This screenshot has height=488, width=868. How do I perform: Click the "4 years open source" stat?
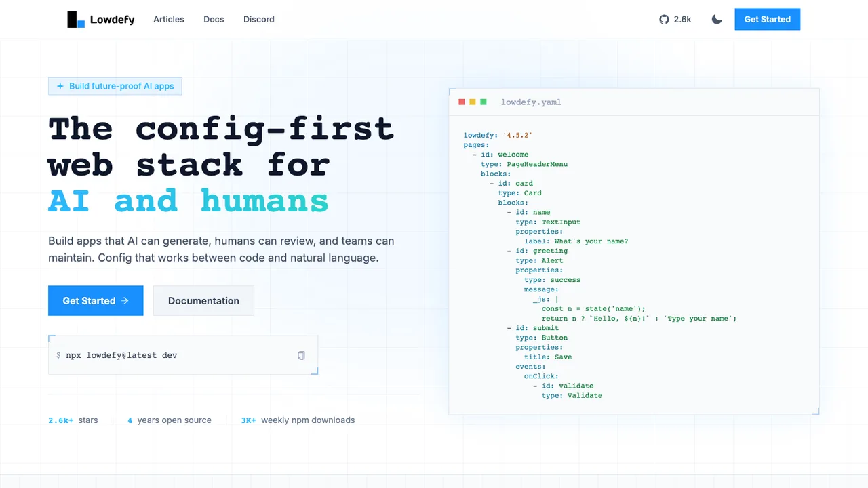click(170, 420)
